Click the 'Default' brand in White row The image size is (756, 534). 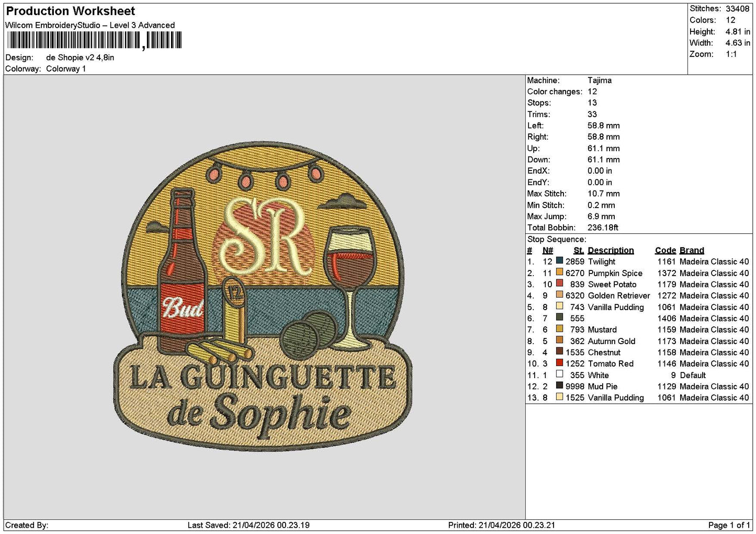tap(693, 375)
